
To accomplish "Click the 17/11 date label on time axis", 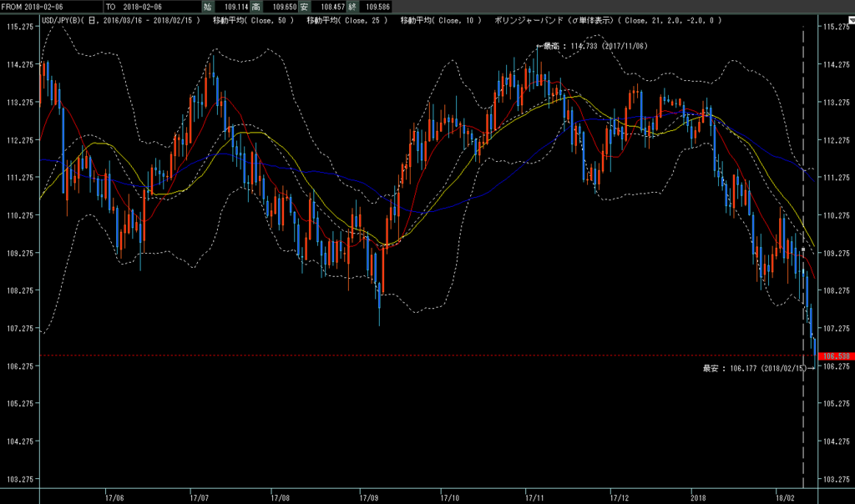I will pos(535,497).
